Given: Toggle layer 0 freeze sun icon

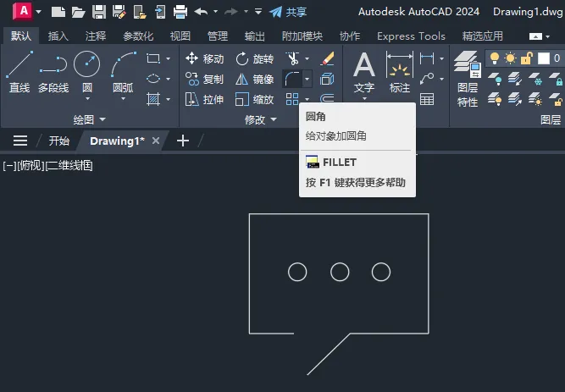Looking at the screenshot, I should (x=511, y=58).
